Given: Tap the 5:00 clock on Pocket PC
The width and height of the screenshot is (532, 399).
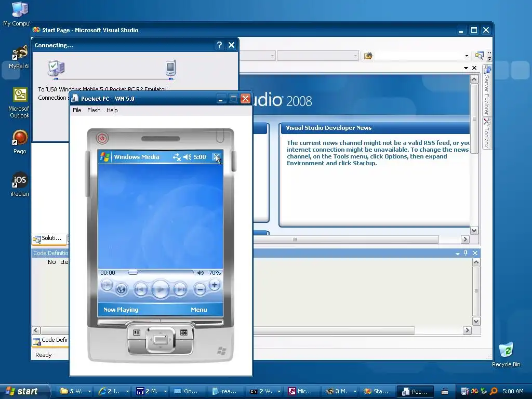Looking at the screenshot, I should 200,157.
